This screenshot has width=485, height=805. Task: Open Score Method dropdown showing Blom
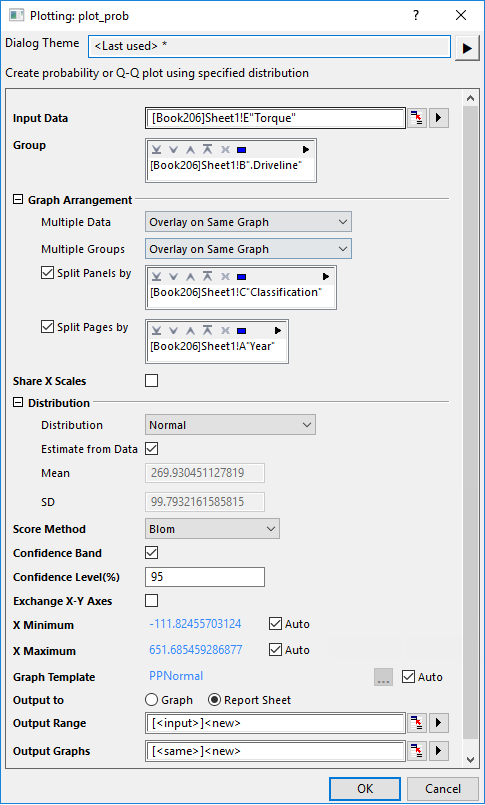212,529
